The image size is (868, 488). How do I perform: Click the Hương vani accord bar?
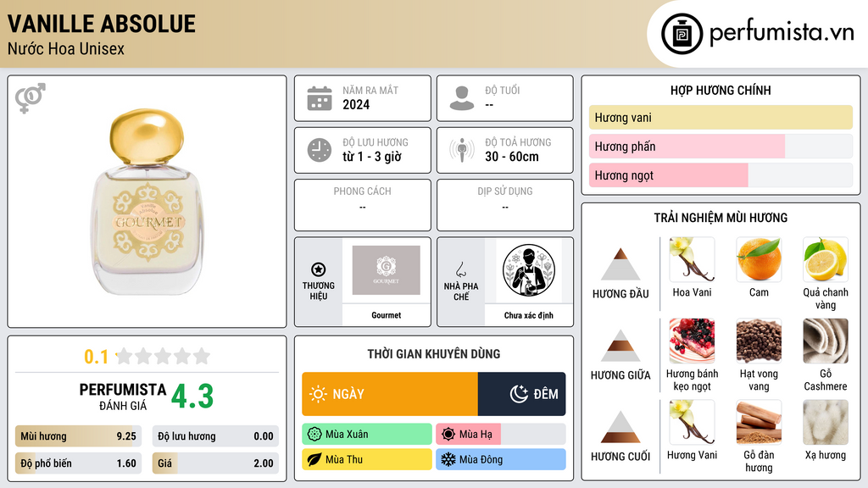pos(721,117)
